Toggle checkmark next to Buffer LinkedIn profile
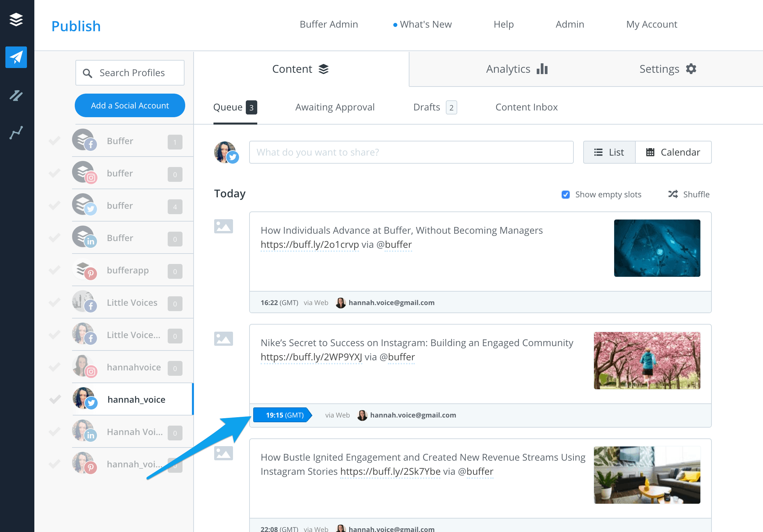 coord(55,237)
